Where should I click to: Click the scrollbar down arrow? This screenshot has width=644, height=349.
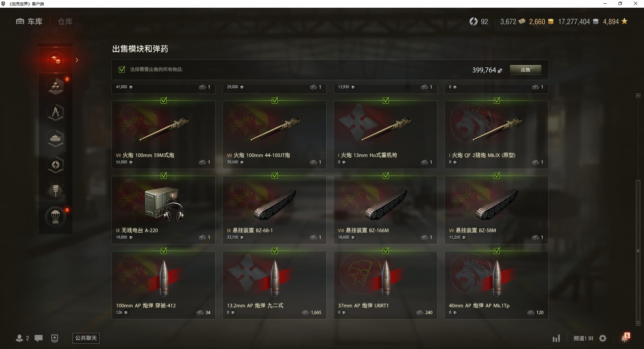638,324
